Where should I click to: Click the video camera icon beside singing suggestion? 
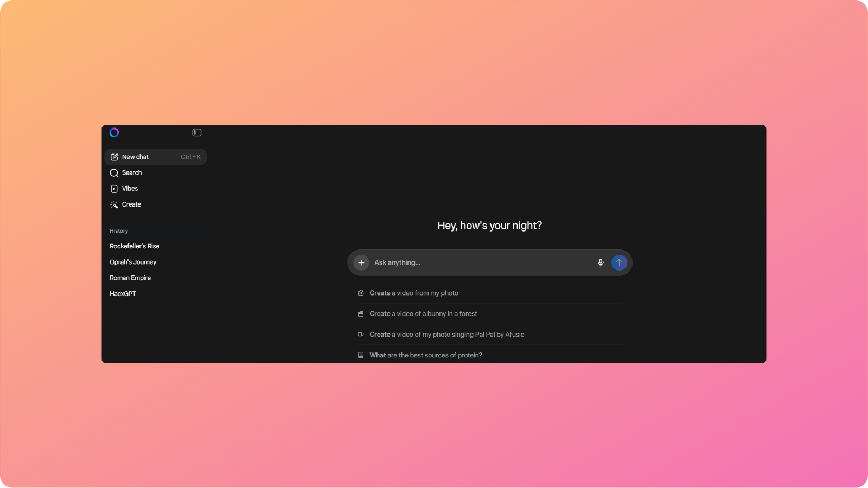click(x=360, y=334)
